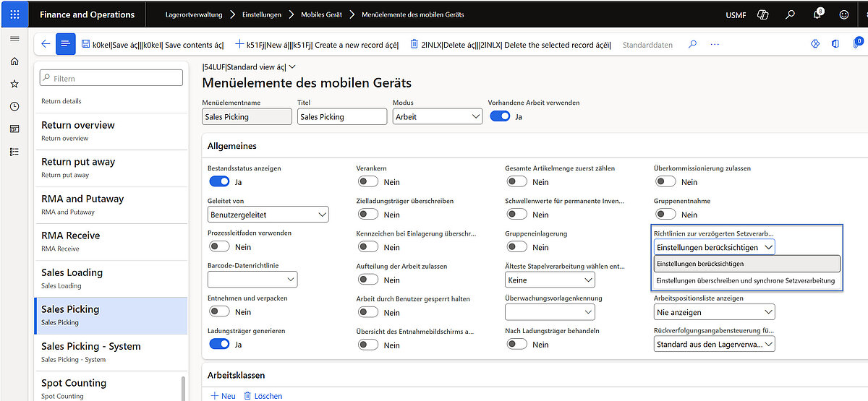Open Arbeitspositionsliste anzeigen dropdown
This screenshot has height=401, width=868.
(714, 312)
